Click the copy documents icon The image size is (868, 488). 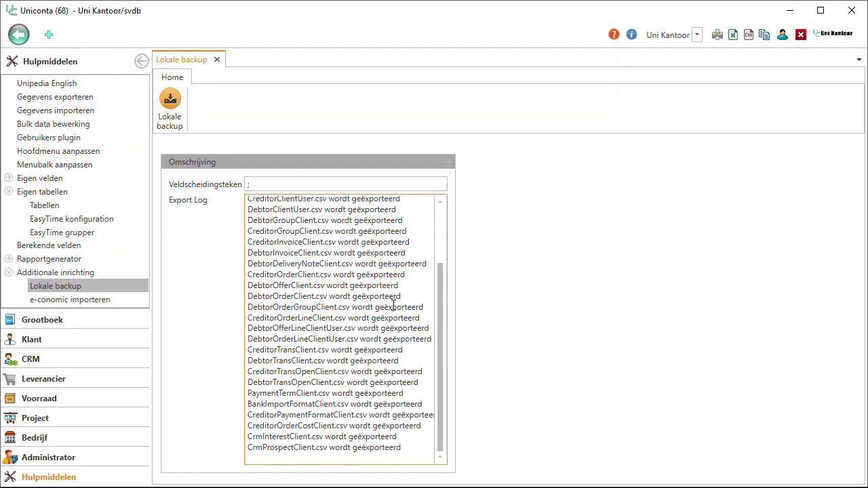tap(764, 35)
